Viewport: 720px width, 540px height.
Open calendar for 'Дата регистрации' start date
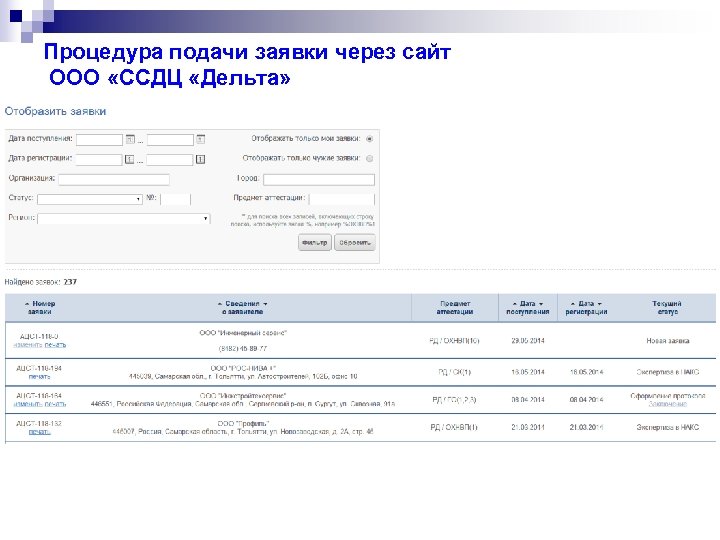tap(130, 159)
